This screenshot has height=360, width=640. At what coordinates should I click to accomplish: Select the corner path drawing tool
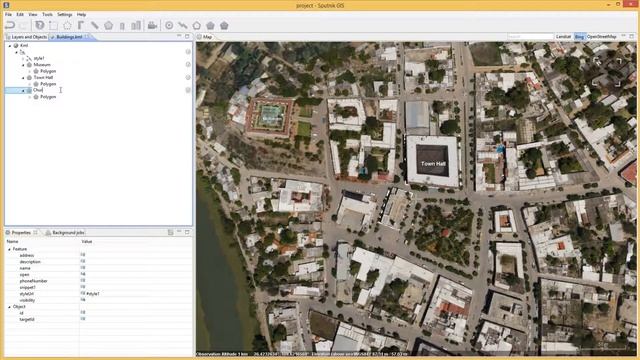[x=81, y=25]
